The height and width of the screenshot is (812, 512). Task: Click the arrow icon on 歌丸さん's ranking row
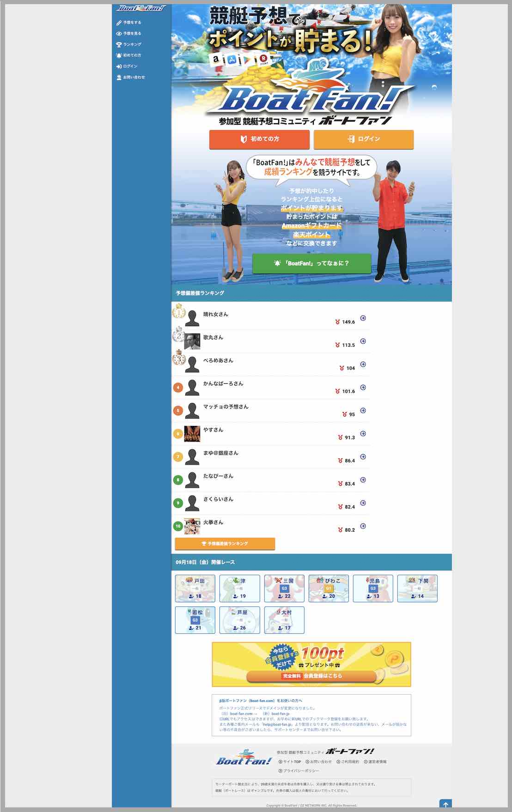[363, 341]
